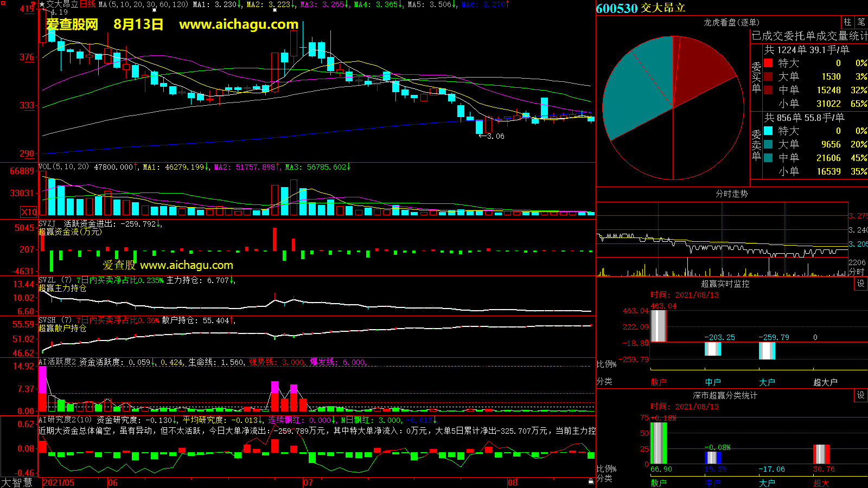868x488 pixels.
Task: Click the red 特大 buy-order color swatch
Action: pyautogui.click(x=768, y=63)
